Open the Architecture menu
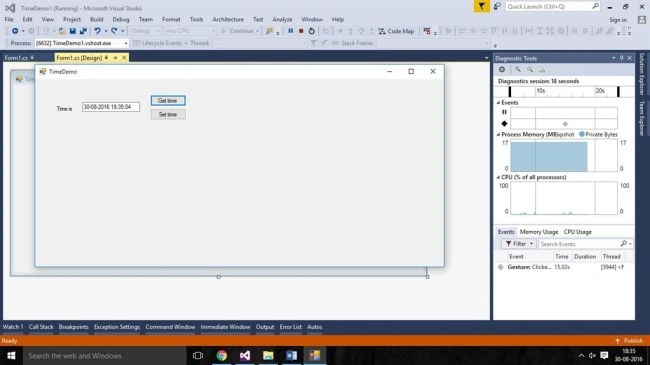The height and width of the screenshot is (365, 650). click(228, 19)
